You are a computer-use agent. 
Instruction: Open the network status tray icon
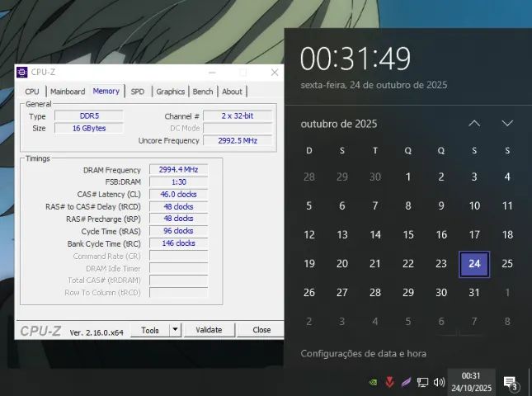[x=422, y=383]
